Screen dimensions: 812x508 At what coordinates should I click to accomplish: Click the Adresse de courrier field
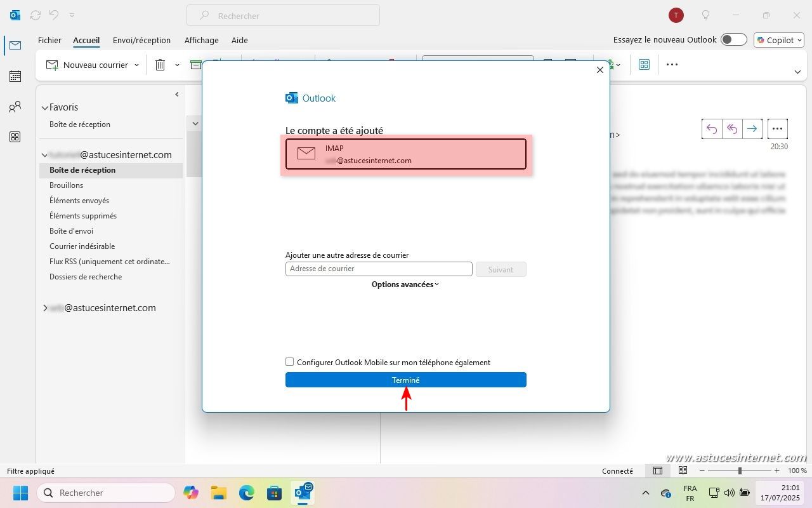[379, 269]
